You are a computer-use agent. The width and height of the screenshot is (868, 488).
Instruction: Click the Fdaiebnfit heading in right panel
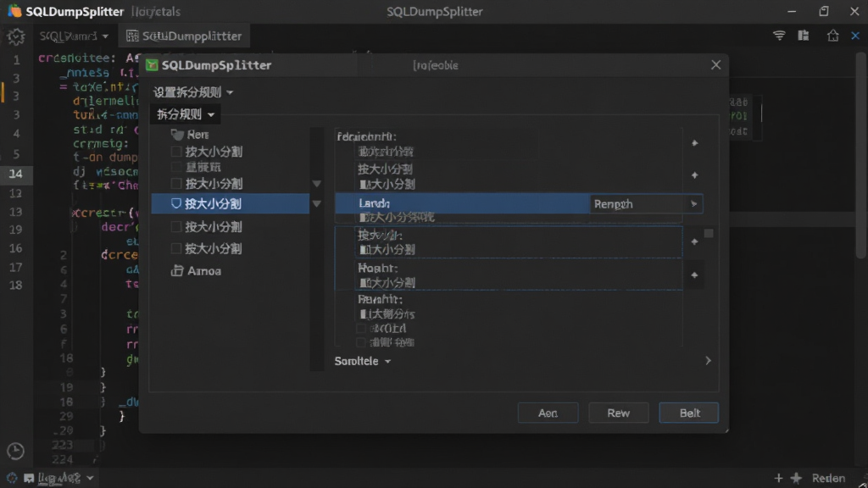(366, 136)
